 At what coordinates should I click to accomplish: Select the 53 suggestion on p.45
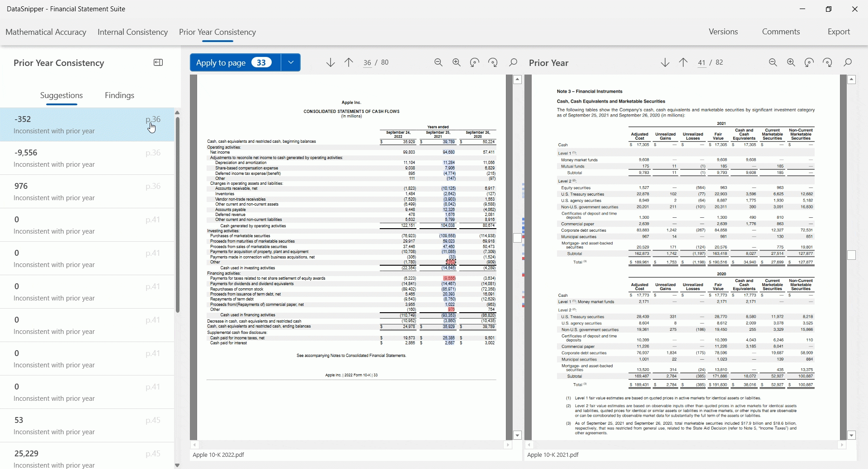click(x=87, y=426)
